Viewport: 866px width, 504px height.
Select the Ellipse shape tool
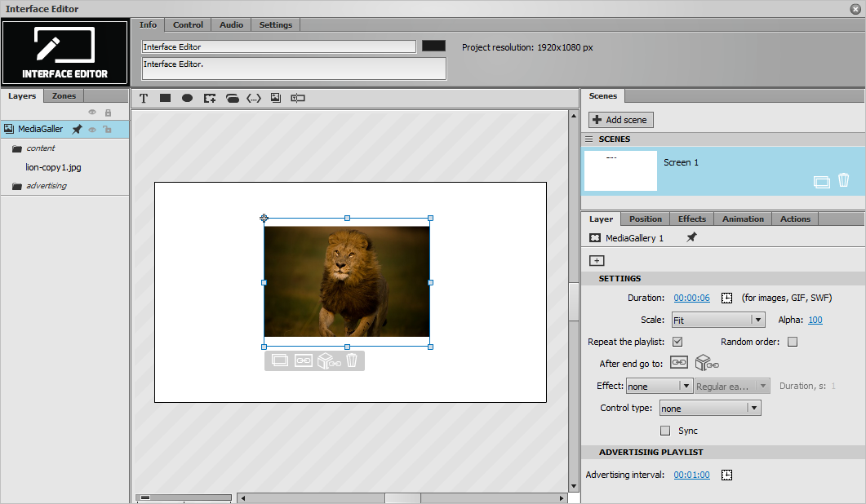(x=187, y=98)
